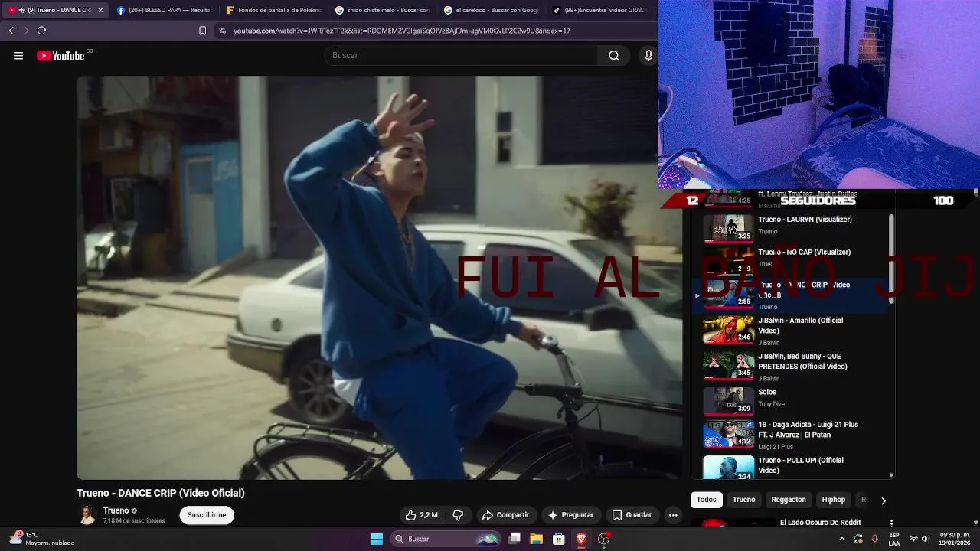Go back with the browser back arrow

pos(11,31)
